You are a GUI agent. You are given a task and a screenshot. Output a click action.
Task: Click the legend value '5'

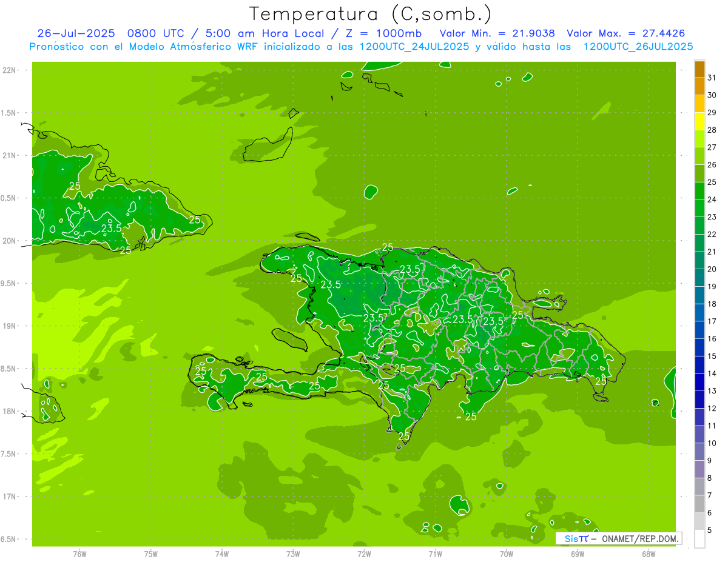[710, 530]
